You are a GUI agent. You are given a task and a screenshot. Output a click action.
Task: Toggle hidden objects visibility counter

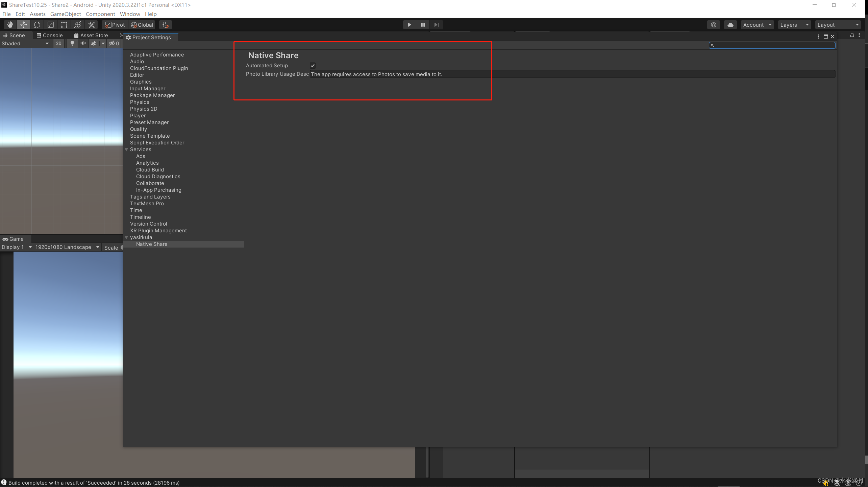click(114, 43)
